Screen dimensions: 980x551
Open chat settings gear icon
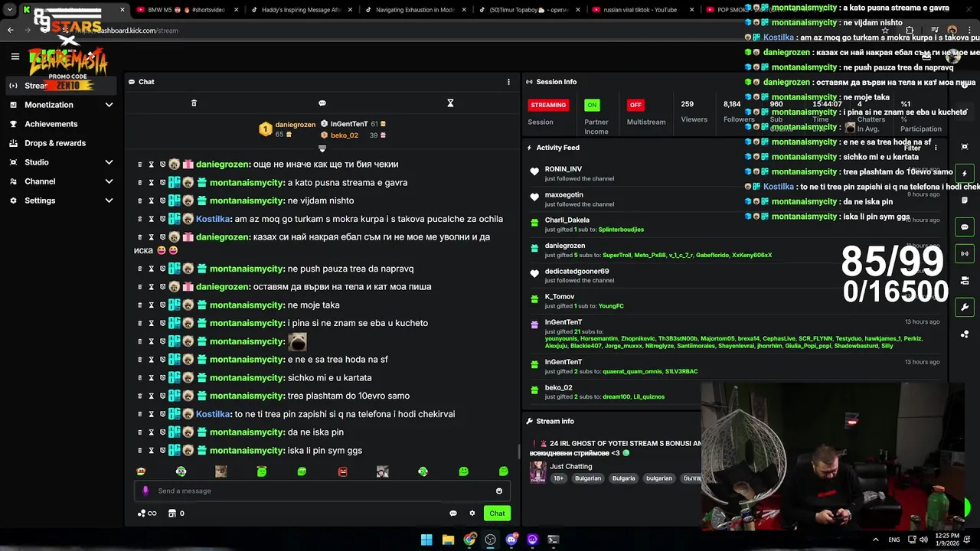pyautogui.click(x=472, y=514)
